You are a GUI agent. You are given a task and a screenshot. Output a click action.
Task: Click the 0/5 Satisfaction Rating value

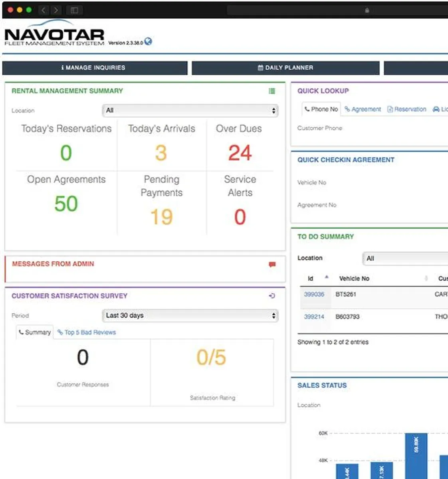click(211, 357)
